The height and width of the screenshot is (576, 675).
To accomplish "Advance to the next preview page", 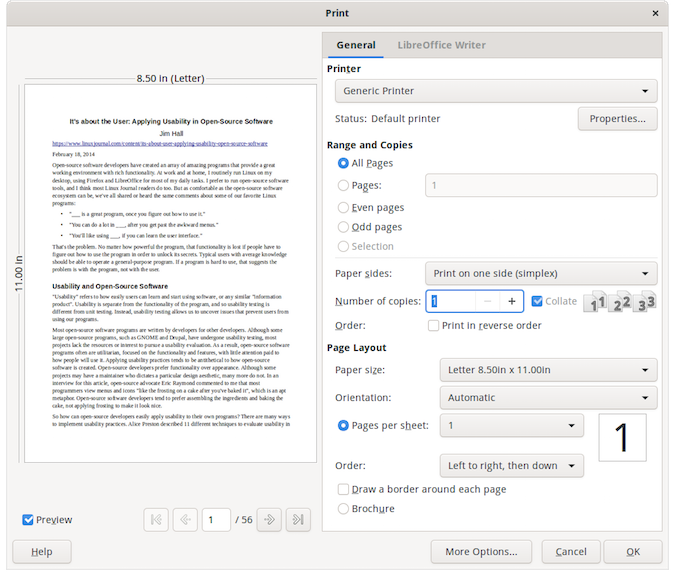I will tap(269, 519).
